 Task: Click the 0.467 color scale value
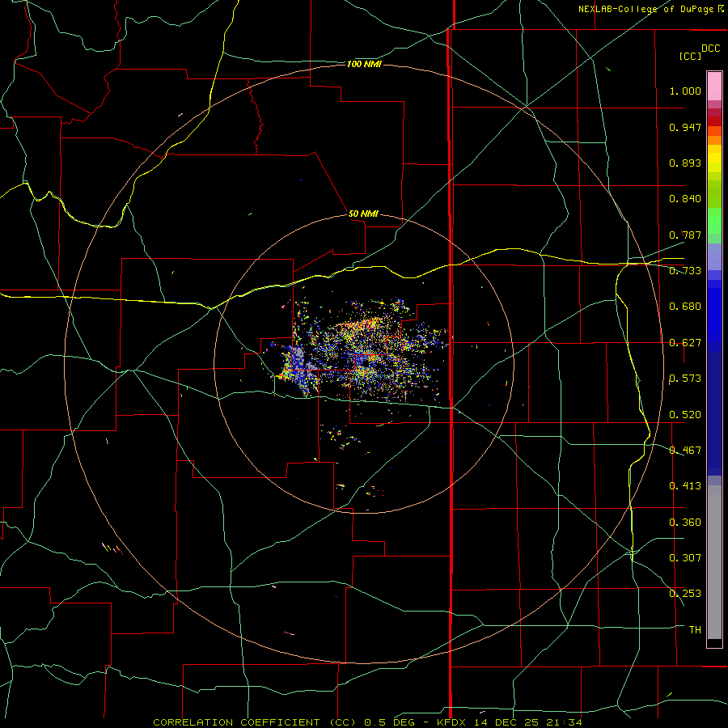coord(685,451)
